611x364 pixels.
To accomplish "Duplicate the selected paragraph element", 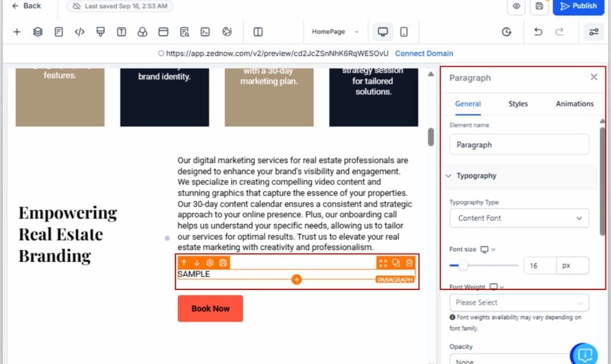I will coord(396,263).
